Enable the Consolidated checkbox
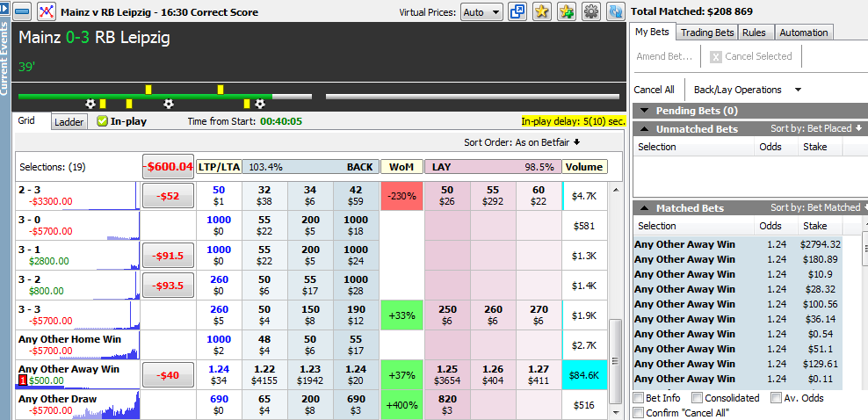The image size is (868, 420). 697,398
